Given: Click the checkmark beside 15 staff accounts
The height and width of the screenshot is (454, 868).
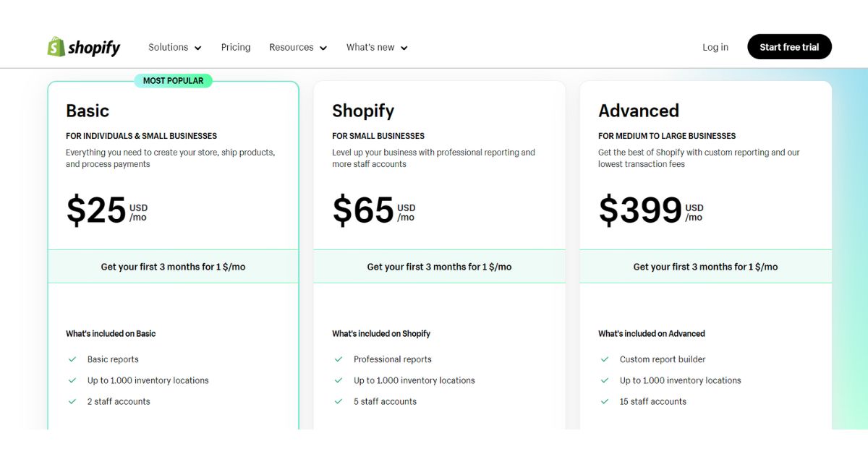Looking at the screenshot, I should (605, 401).
